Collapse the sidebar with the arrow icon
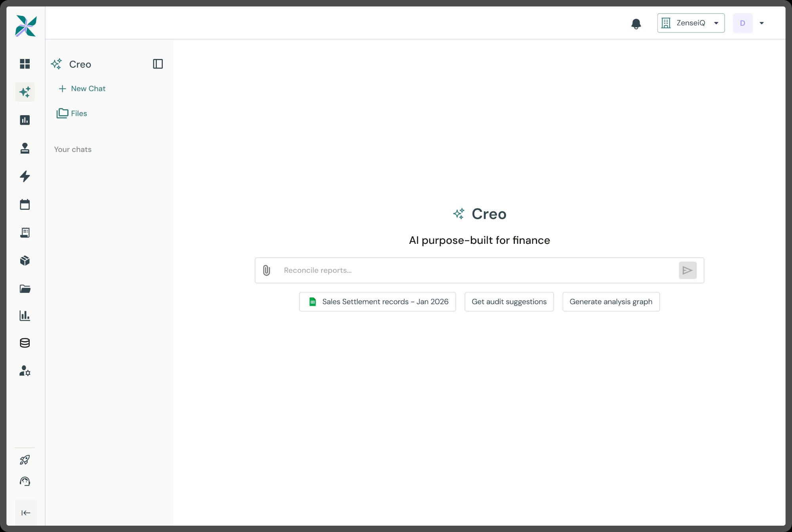 point(25,512)
